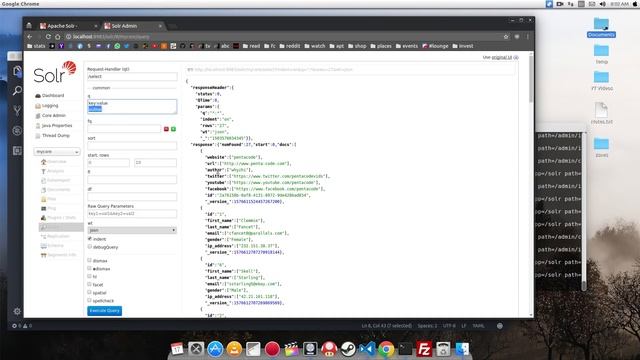Launch Final Cut Pro from the dock
This screenshot has height=360, width=640.
tap(291, 349)
